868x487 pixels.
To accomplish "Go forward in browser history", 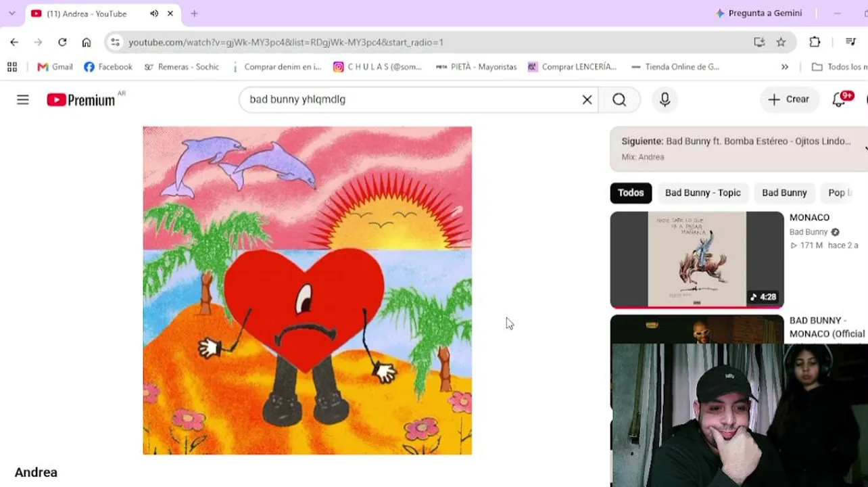I will click(x=38, y=42).
